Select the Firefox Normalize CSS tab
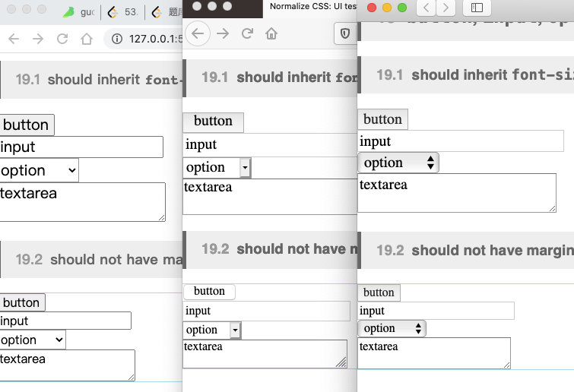The height and width of the screenshot is (392, 574). click(x=312, y=6)
